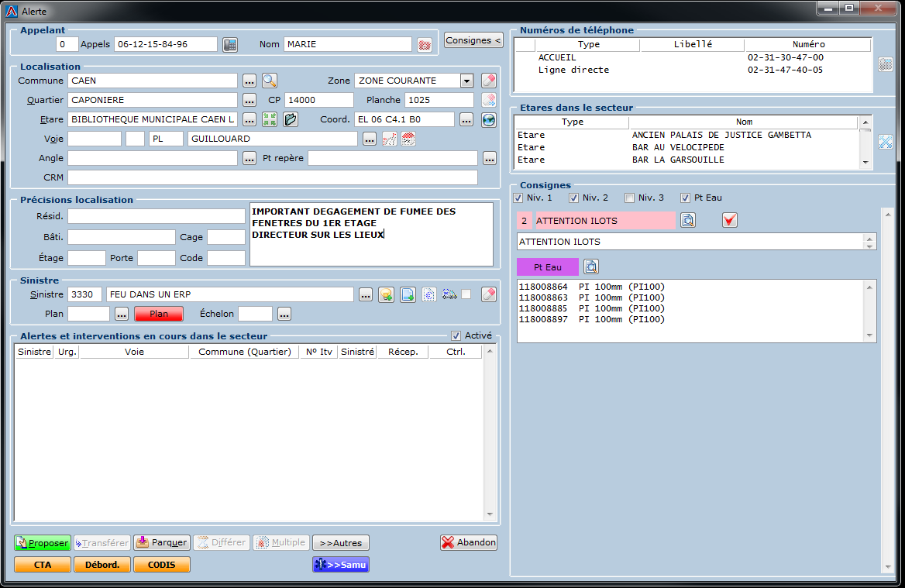
Task: Tick the checkbox next to the ambulance icon
Action: (x=466, y=294)
